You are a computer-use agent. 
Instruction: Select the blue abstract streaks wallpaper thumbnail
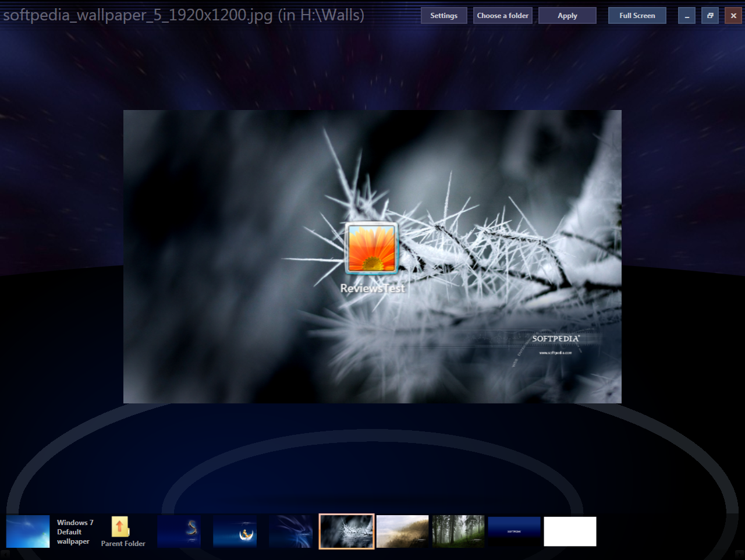(x=291, y=531)
